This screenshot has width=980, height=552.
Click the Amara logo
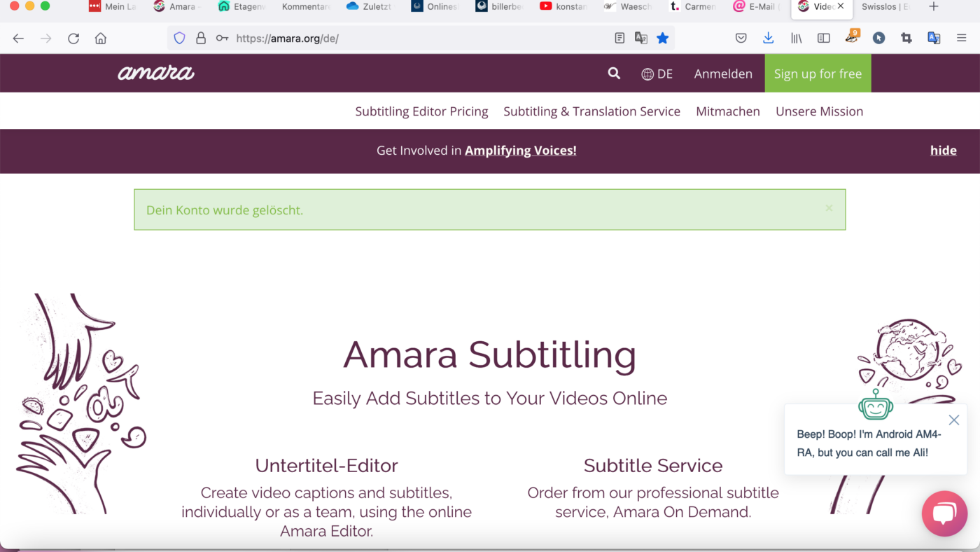tap(156, 73)
